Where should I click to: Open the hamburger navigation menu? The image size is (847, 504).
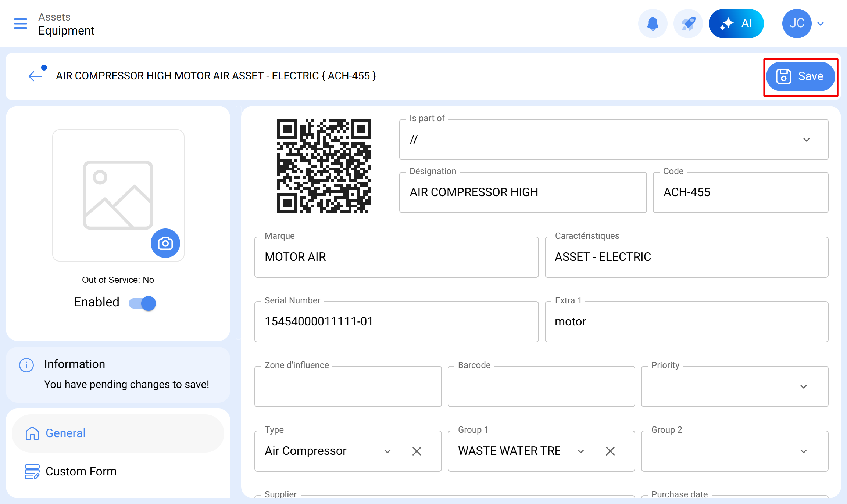21,24
